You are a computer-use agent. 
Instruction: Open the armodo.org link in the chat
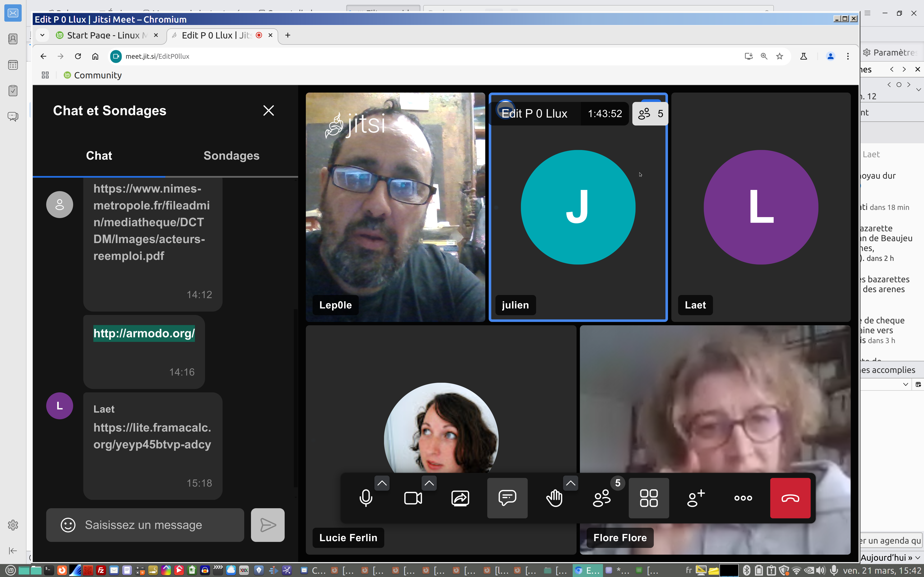coord(144,333)
